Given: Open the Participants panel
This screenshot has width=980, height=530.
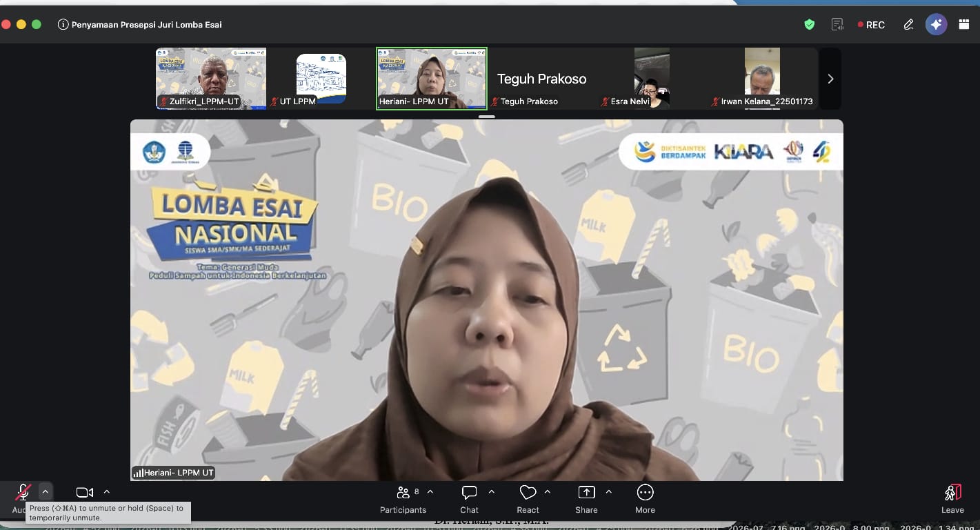Looking at the screenshot, I should click(403, 500).
